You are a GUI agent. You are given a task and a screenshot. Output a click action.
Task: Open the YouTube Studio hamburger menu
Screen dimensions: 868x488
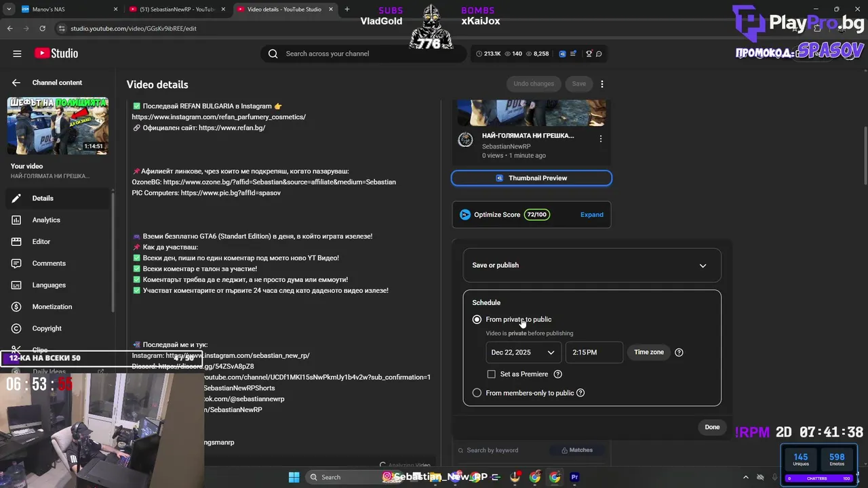click(17, 54)
